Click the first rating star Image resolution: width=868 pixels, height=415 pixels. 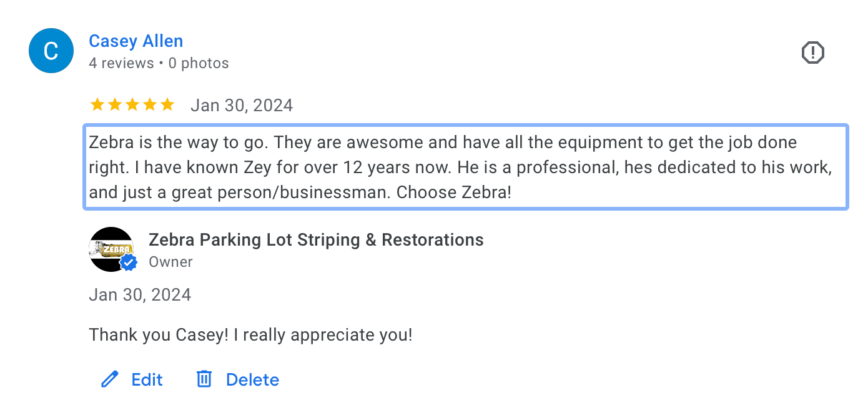[x=97, y=104]
